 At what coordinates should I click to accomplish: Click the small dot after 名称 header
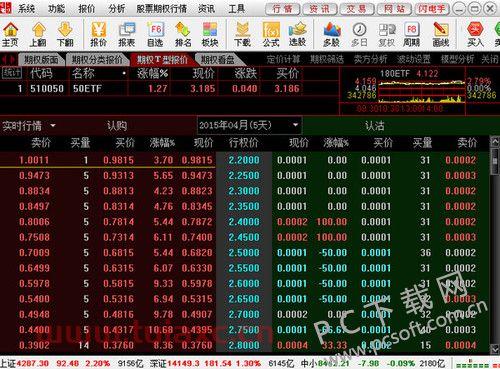[x=124, y=73]
